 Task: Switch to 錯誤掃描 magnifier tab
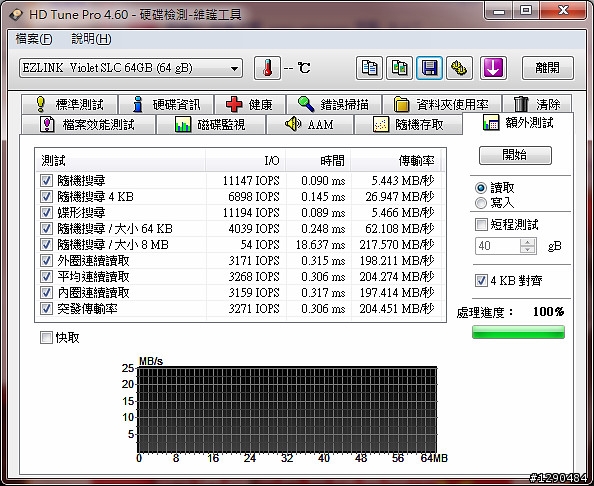(x=334, y=104)
